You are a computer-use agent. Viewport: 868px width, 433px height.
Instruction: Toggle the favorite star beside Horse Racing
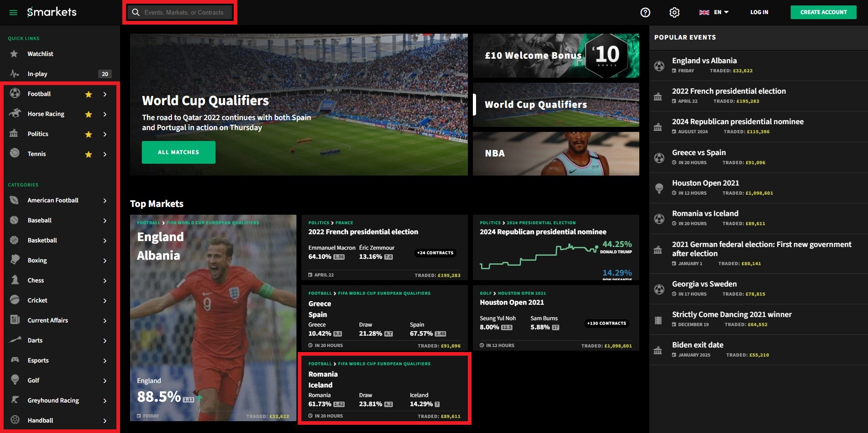coord(89,114)
